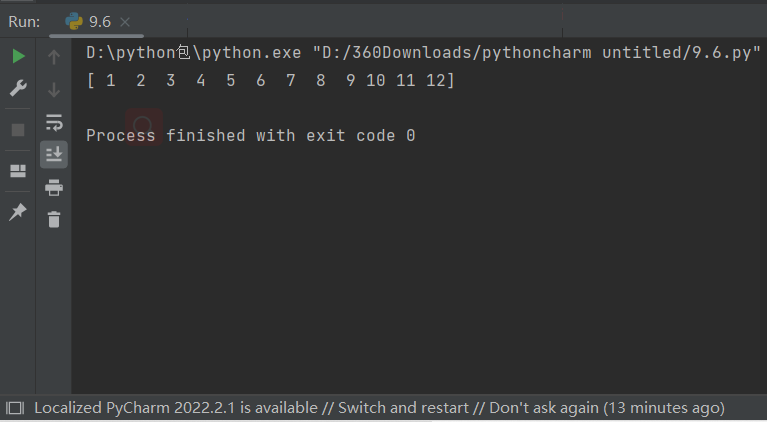The width and height of the screenshot is (767, 422).
Task: Stop the process with the square icon
Action: (x=18, y=130)
